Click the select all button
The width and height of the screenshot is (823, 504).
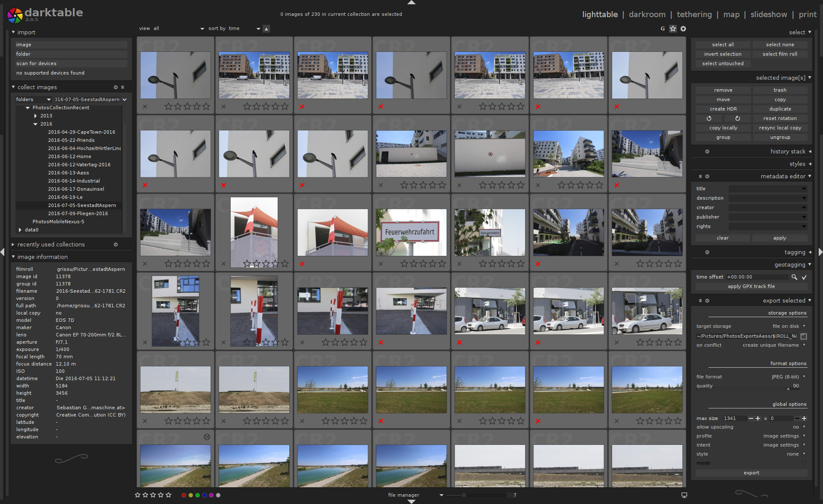click(723, 45)
